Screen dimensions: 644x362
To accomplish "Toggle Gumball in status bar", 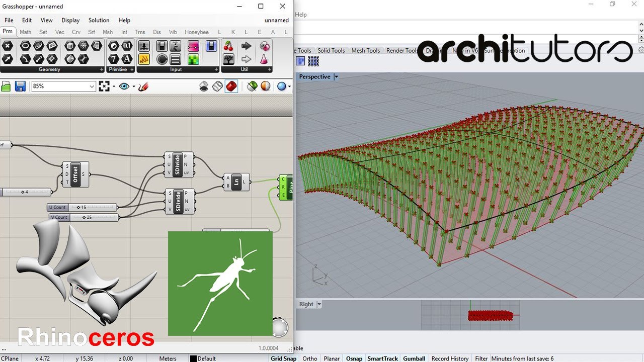I will pyautogui.click(x=414, y=358).
